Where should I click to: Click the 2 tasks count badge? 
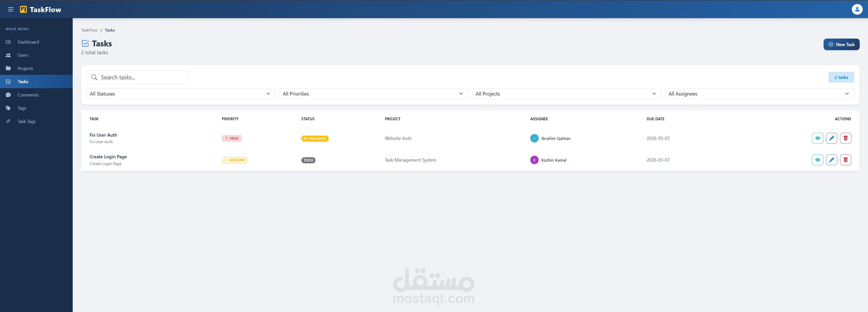[841, 77]
